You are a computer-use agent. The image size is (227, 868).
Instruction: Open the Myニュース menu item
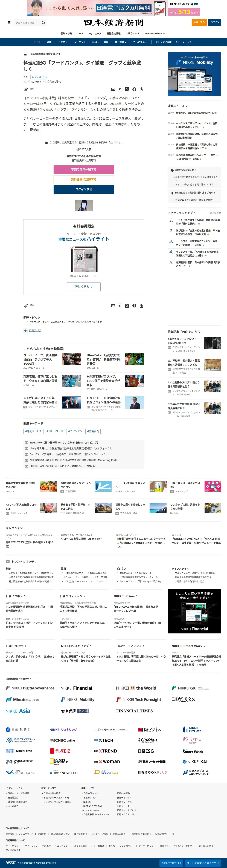95,33
